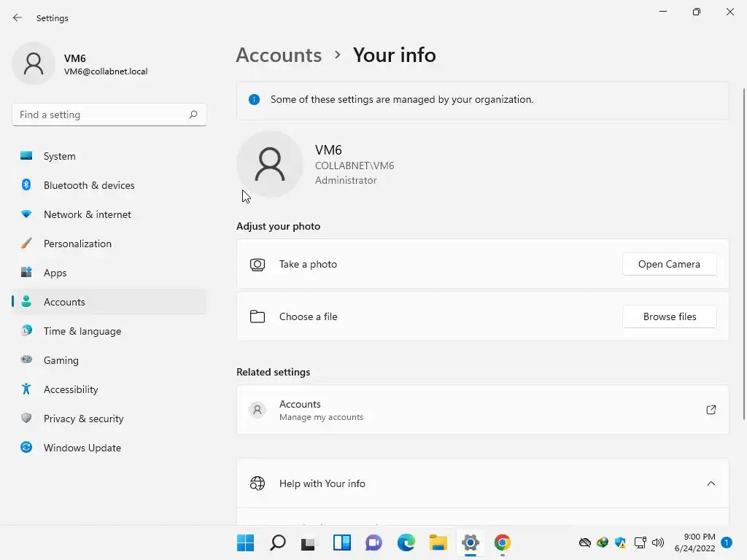Viewport: 747px width, 560px height.
Task: Go to Time & language settings
Action: click(109, 331)
